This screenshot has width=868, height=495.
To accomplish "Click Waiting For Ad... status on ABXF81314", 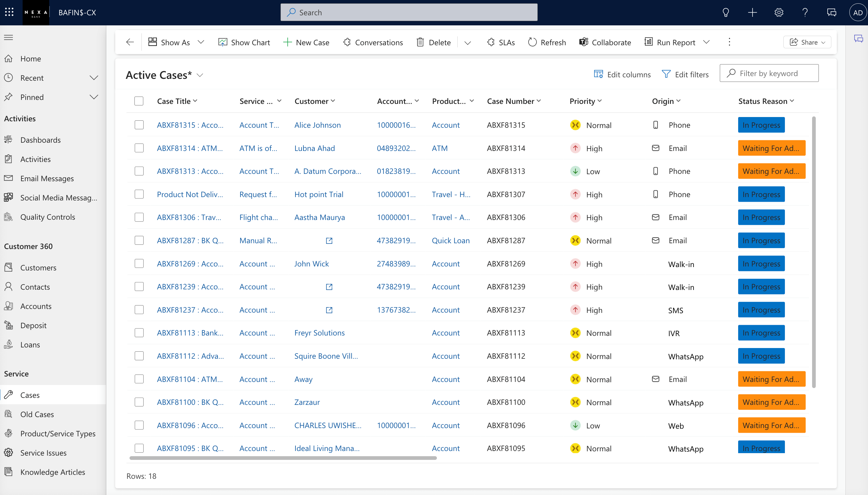I will point(771,148).
